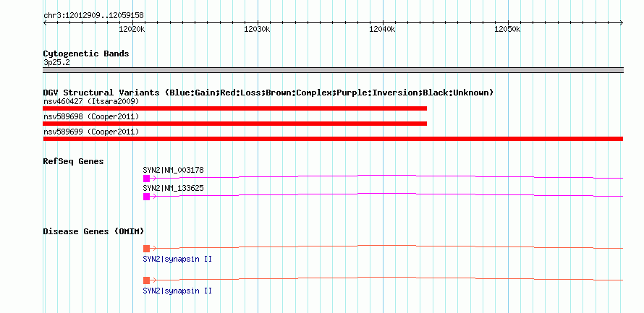Click the DGV Structural Variants track title

pyautogui.click(x=268, y=93)
